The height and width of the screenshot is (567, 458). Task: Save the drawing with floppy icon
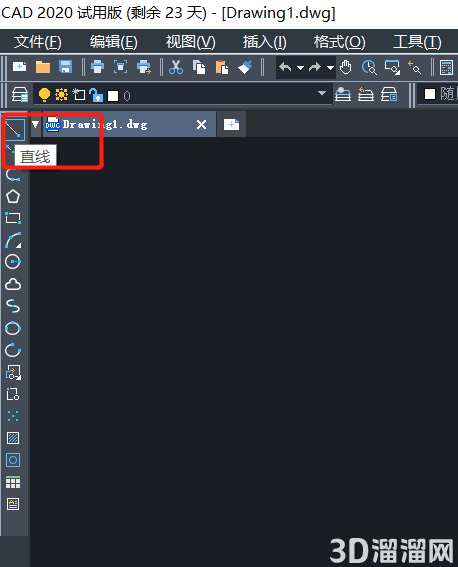(x=65, y=67)
